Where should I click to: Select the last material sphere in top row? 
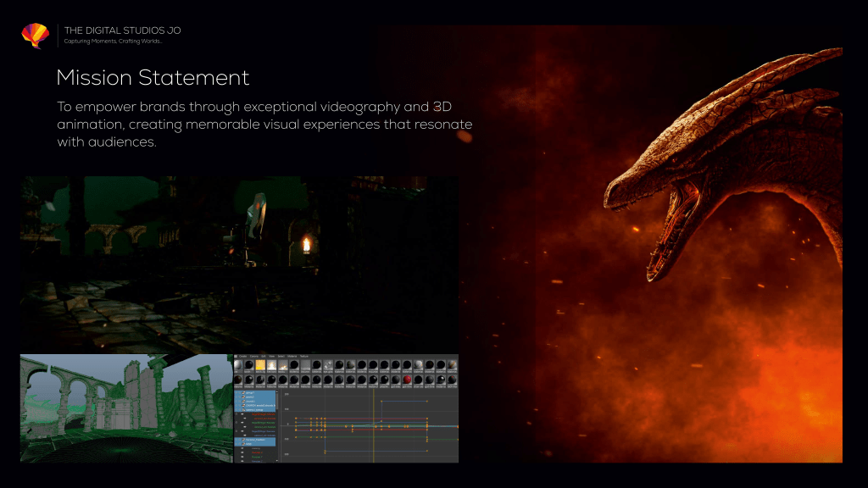[451, 365]
